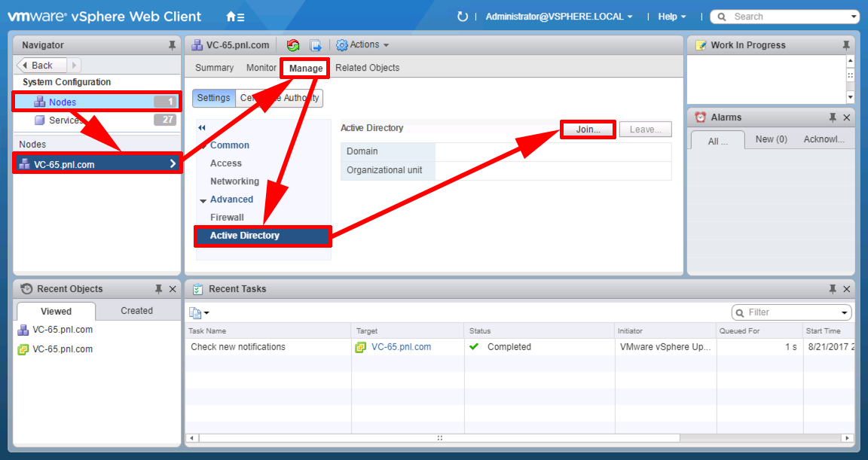Click the Domain field row
This screenshot has height=460, width=868.
pos(506,151)
